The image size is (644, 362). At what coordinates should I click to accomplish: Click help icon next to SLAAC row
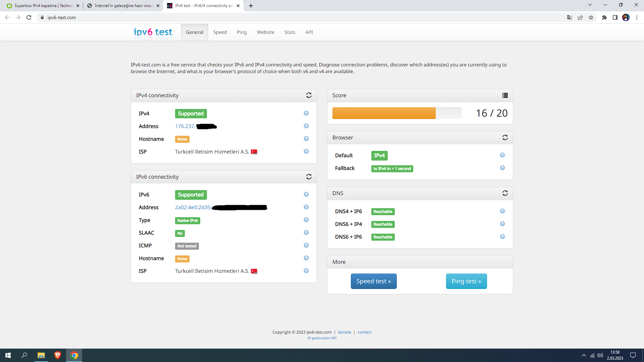pyautogui.click(x=306, y=233)
